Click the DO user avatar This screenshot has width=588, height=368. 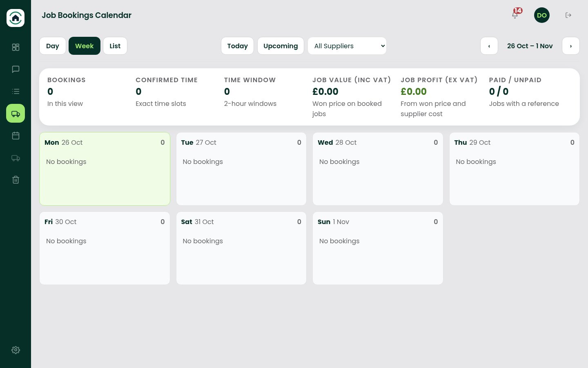[542, 15]
